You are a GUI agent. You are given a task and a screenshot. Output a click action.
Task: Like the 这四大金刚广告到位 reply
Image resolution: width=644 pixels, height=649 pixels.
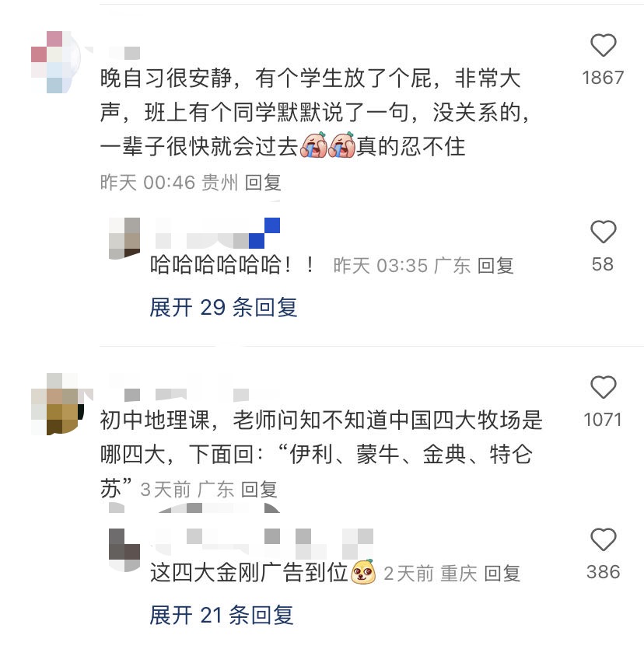pyautogui.click(x=603, y=539)
